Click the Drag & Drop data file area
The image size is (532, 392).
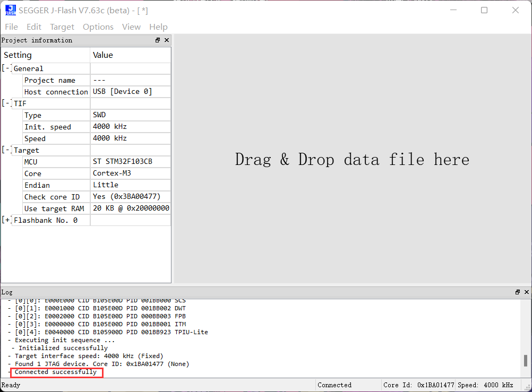click(351, 160)
